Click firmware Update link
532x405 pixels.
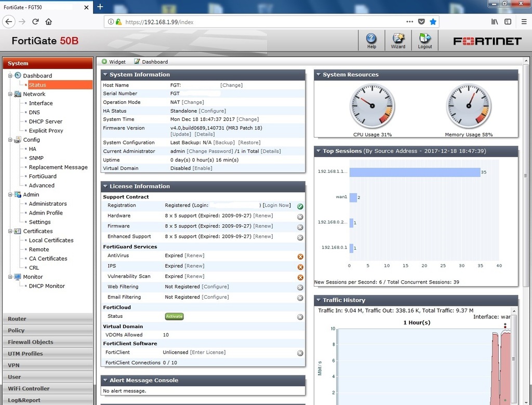coord(180,134)
